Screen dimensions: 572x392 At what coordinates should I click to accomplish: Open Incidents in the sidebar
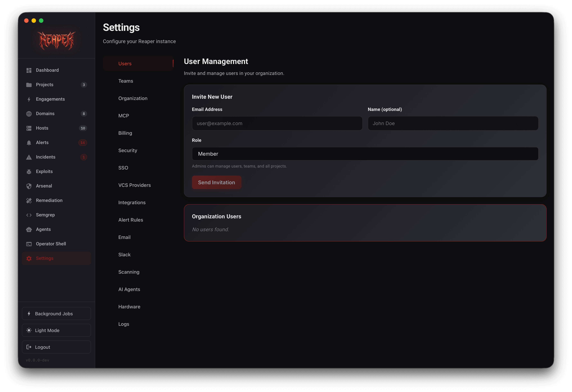(56, 157)
